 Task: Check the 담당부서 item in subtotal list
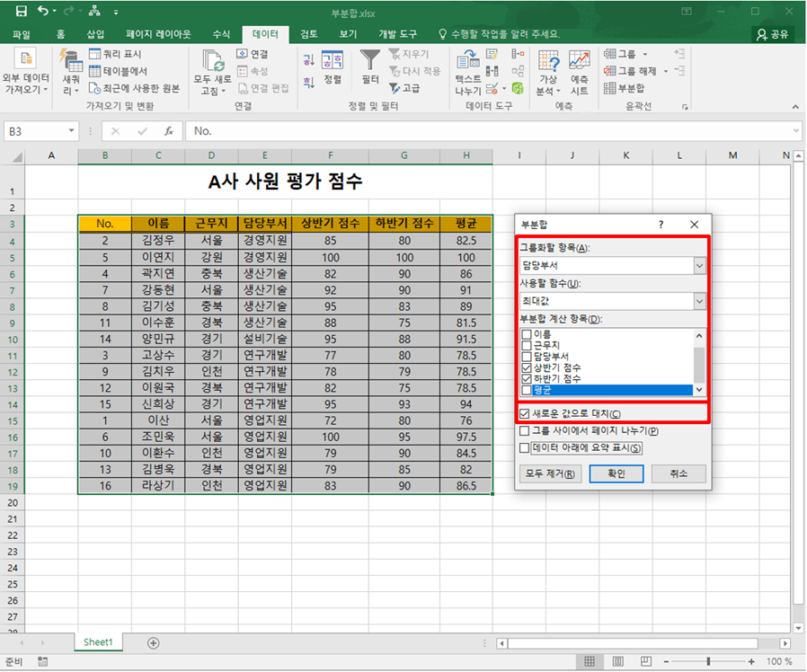tap(527, 357)
